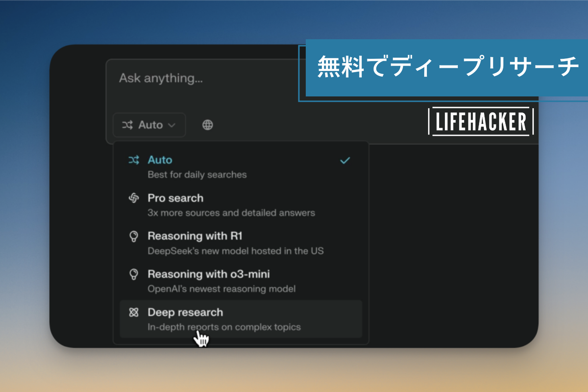Viewport: 588px width, 392px height.
Task: Select the Auto mode menu entry
Action: click(160, 160)
